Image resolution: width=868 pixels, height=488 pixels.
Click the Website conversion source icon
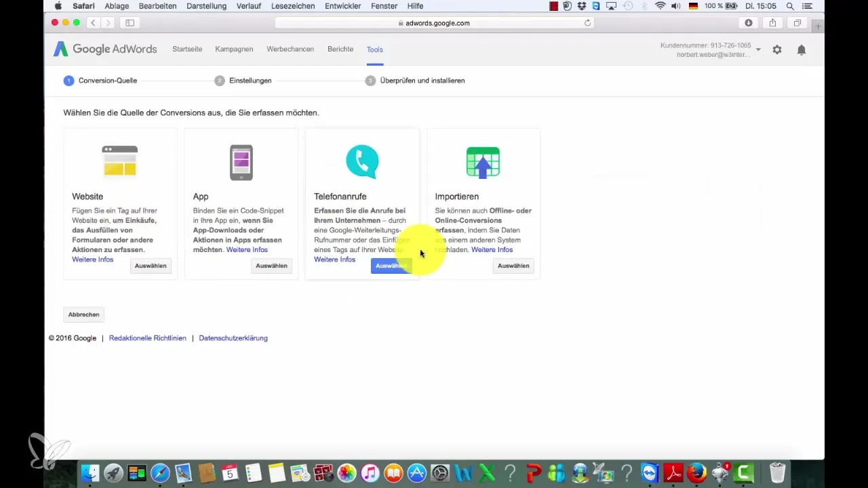point(119,161)
